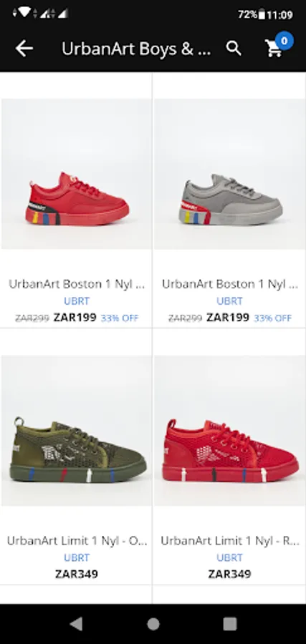Tap the cart badge showing 0
Screen dimensions: 306x644
[x=284, y=41]
